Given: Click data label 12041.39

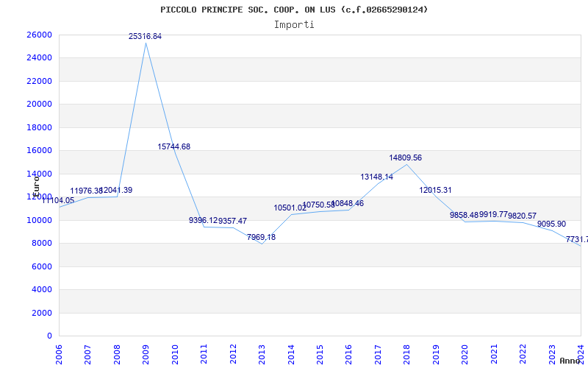Looking at the screenshot, I should click(x=117, y=191).
